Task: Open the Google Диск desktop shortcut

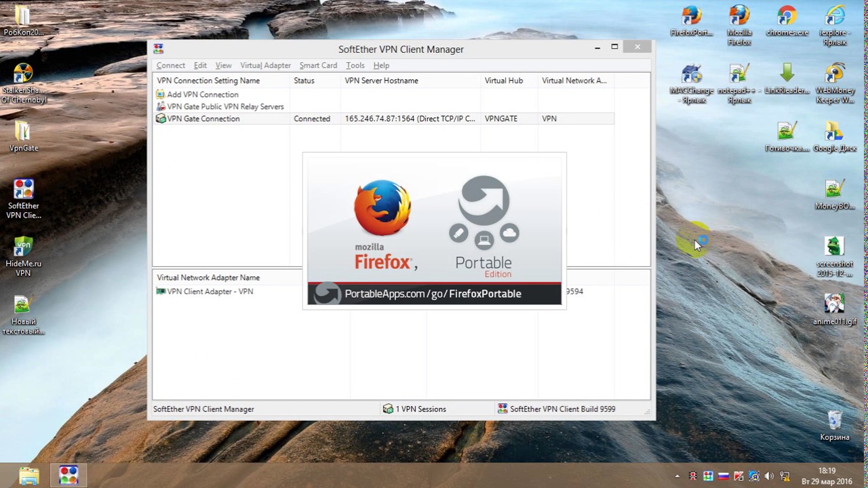Action: click(834, 136)
